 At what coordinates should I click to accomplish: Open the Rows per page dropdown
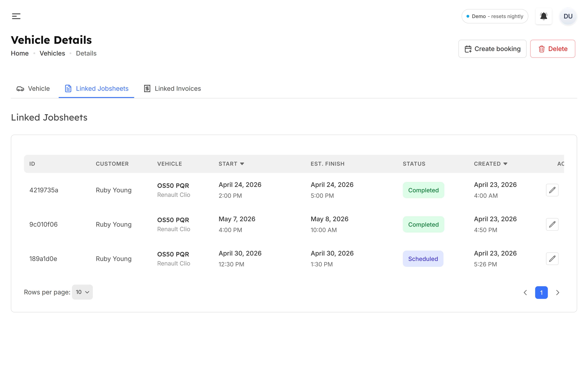click(x=82, y=292)
